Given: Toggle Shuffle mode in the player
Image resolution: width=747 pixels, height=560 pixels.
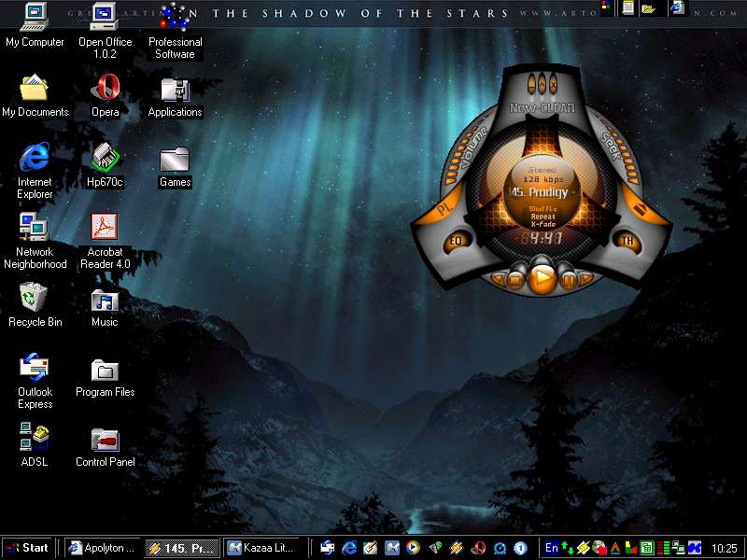Looking at the screenshot, I should pyautogui.click(x=542, y=208).
